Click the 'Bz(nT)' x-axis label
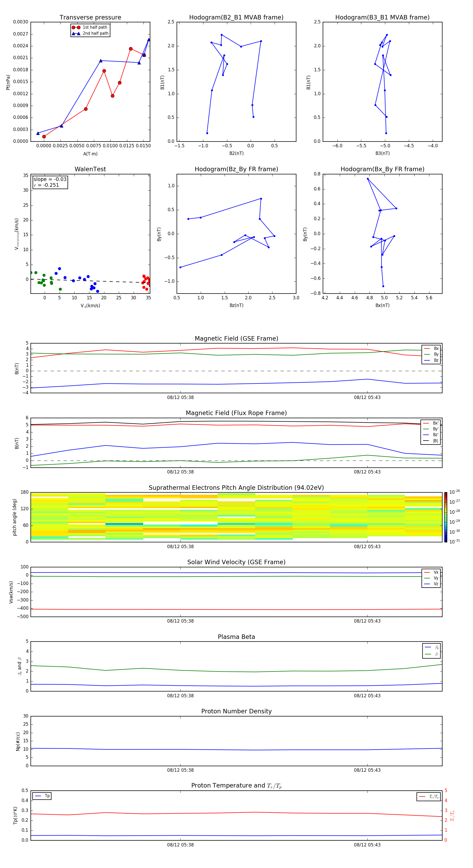Viewport: 473px width, 868px height. [236, 305]
